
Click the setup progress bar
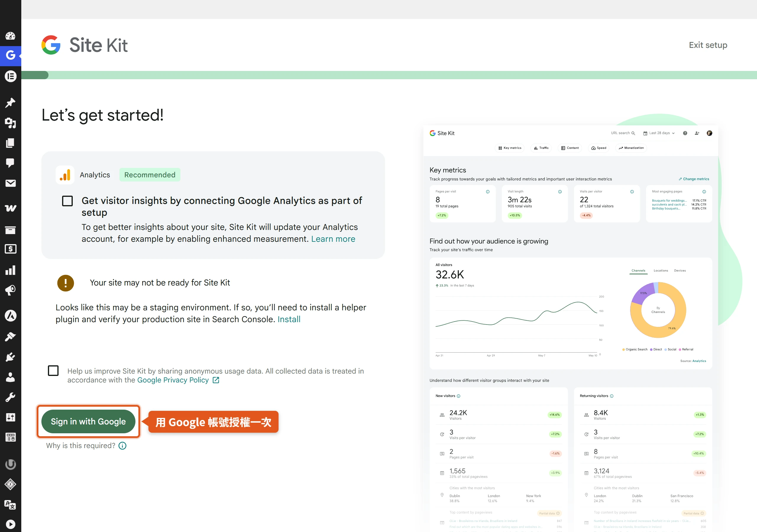389,75
